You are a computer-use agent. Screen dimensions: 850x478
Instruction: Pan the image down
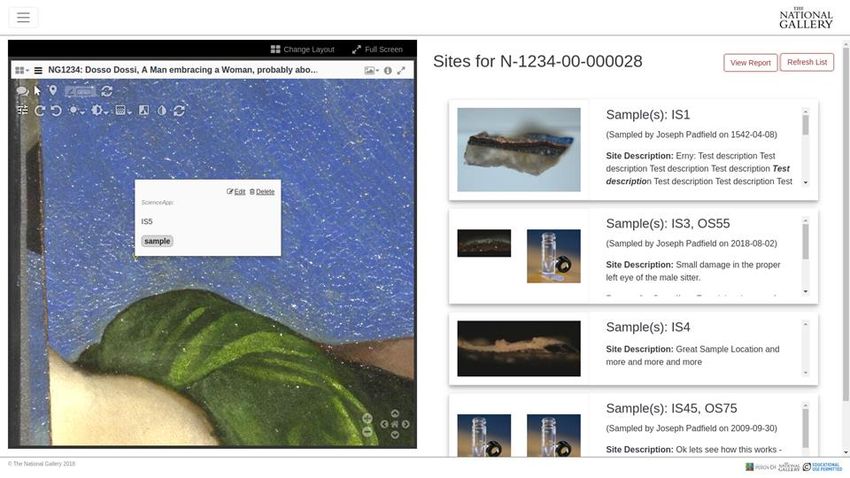tap(395, 435)
